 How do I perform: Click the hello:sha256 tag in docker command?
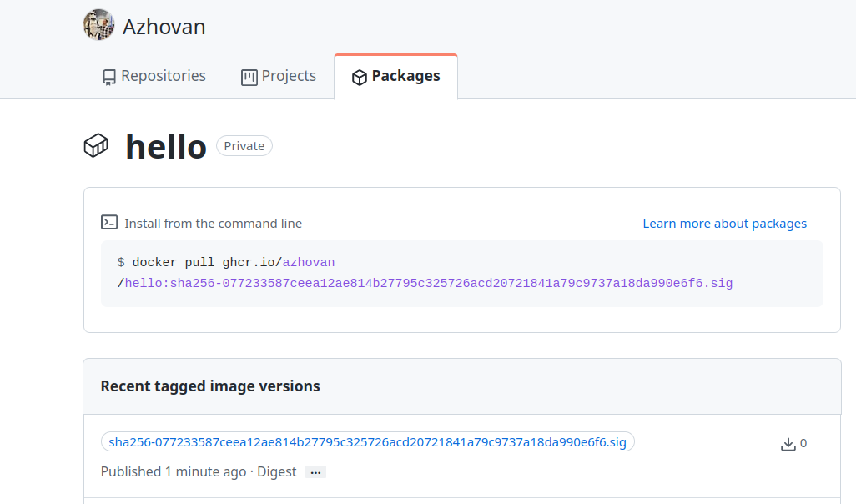[429, 284]
